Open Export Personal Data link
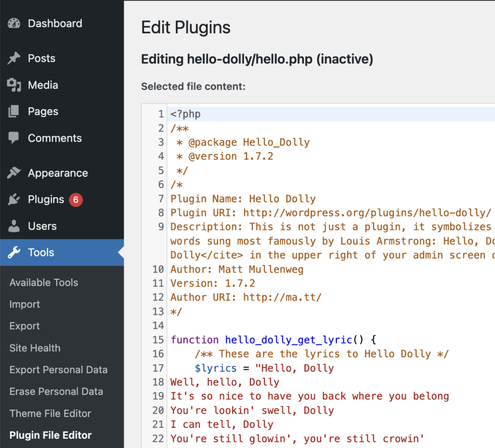The width and height of the screenshot is (495, 448). (x=58, y=370)
